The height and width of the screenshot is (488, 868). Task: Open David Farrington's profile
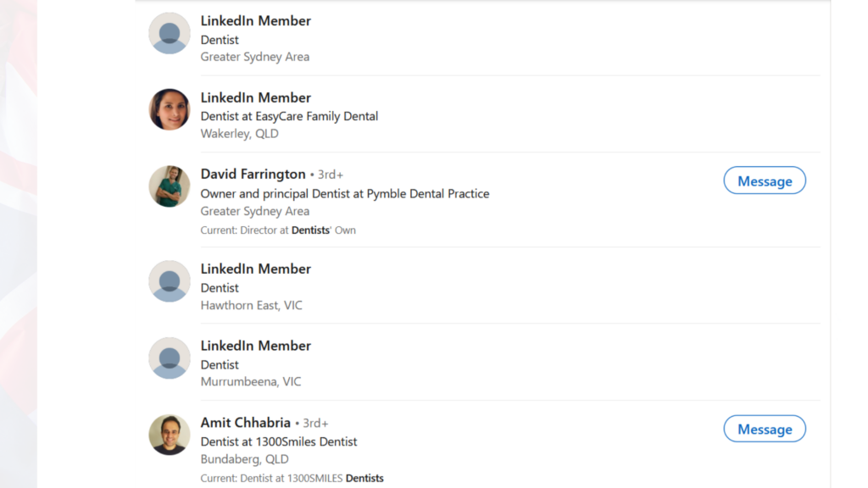coord(253,174)
